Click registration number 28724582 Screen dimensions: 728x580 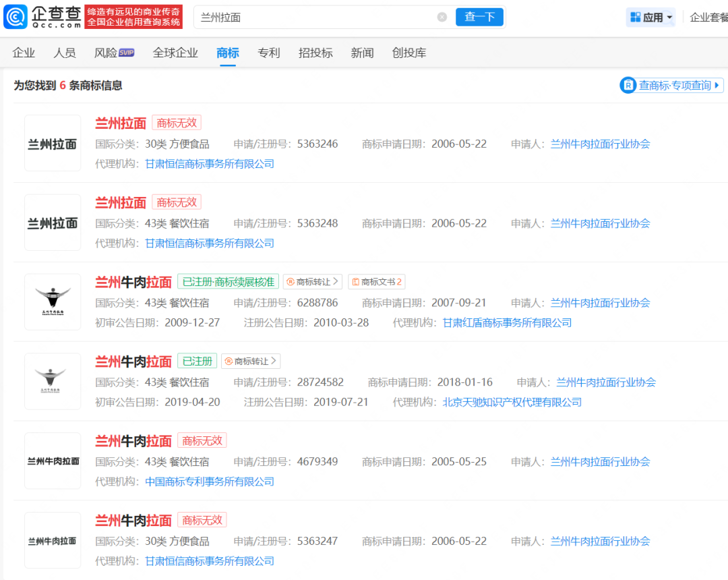click(x=320, y=382)
